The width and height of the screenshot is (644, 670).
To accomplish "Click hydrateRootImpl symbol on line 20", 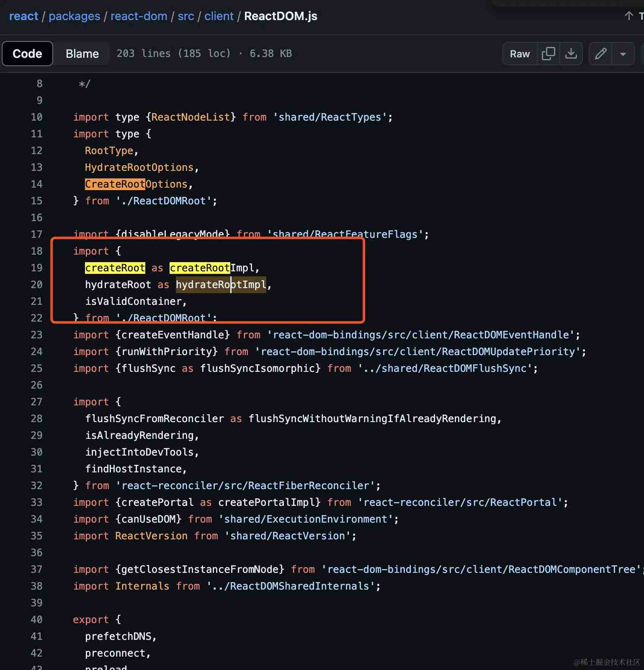I will (x=221, y=285).
